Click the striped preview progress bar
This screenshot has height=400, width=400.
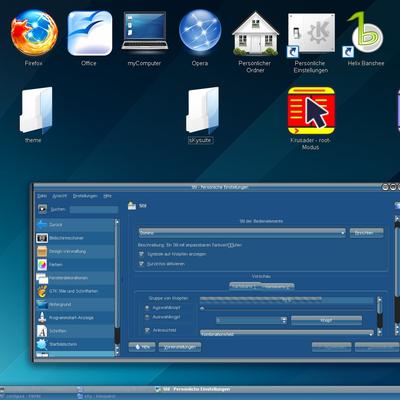click(287, 300)
